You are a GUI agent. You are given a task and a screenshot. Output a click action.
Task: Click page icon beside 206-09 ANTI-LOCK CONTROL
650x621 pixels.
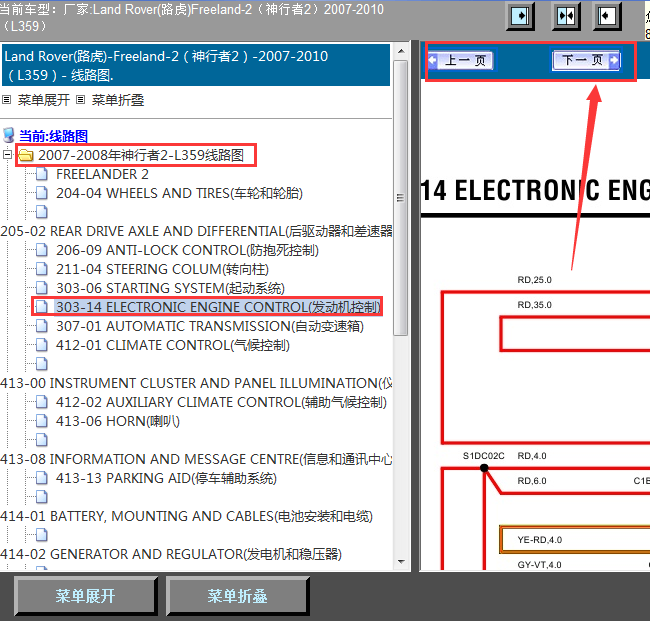(x=41, y=250)
